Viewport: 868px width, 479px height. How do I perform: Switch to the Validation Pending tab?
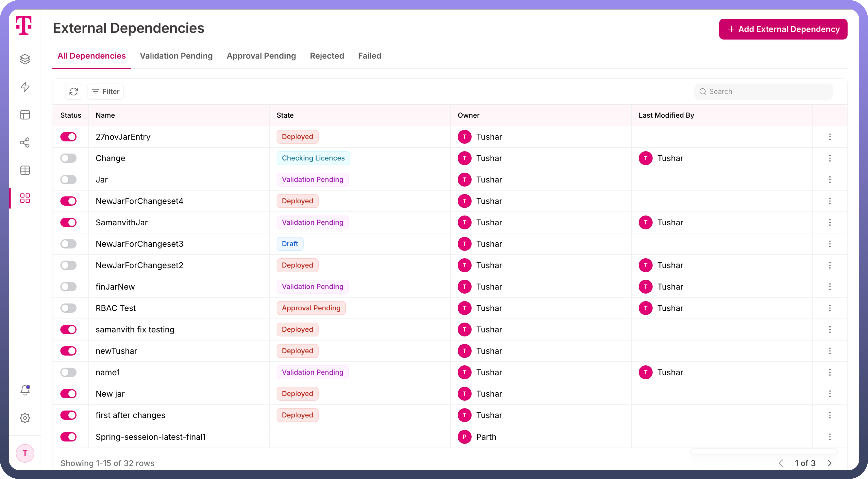tap(176, 56)
